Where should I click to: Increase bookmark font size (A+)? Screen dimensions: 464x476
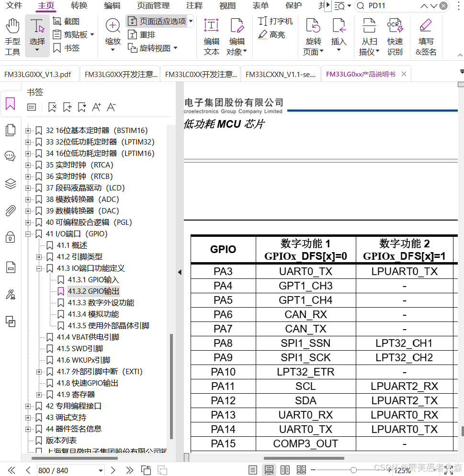point(96,107)
